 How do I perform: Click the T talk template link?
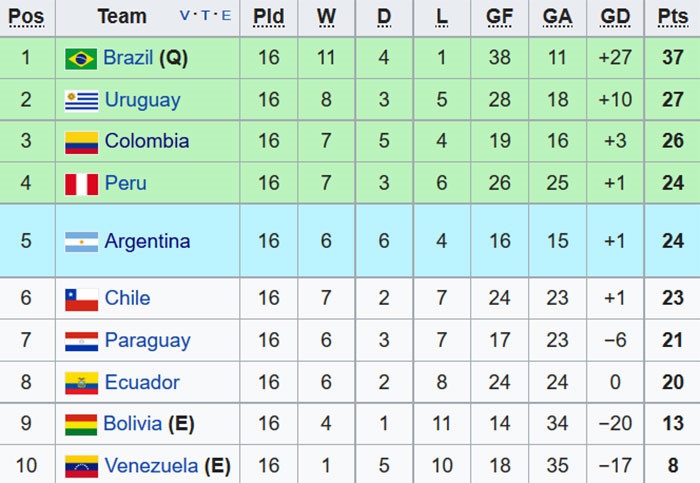pyautogui.click(x=206, y=16)
